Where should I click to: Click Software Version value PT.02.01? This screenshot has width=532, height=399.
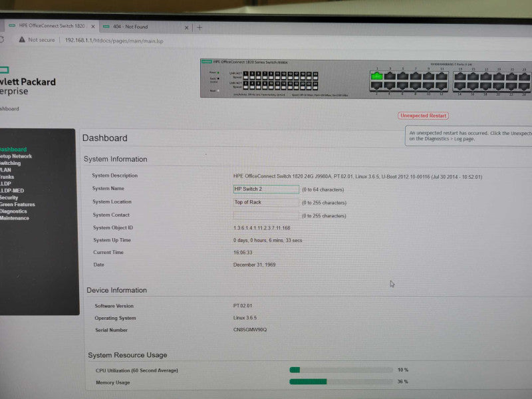tap(243, 306)
